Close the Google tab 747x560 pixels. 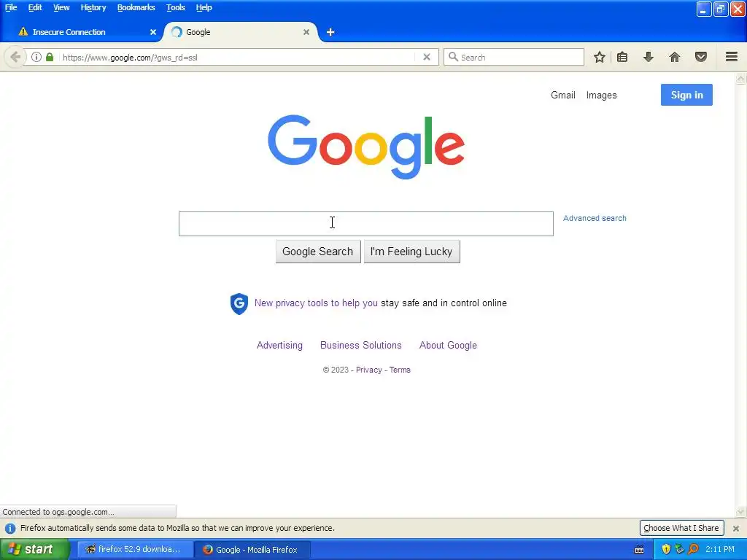click(306, 32)
